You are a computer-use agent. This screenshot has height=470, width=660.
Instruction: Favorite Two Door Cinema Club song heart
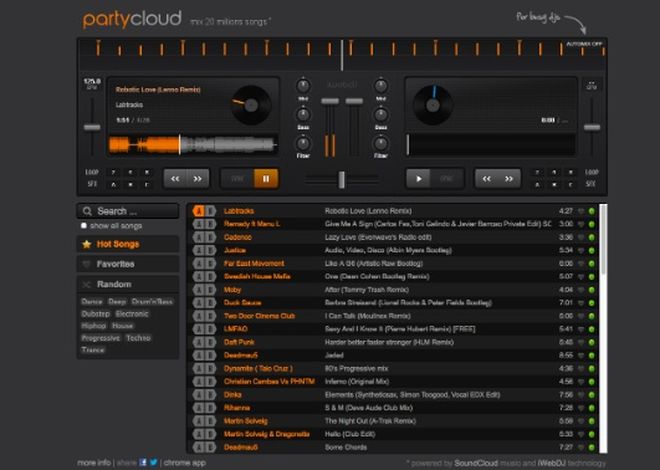(x=581, y=316)
